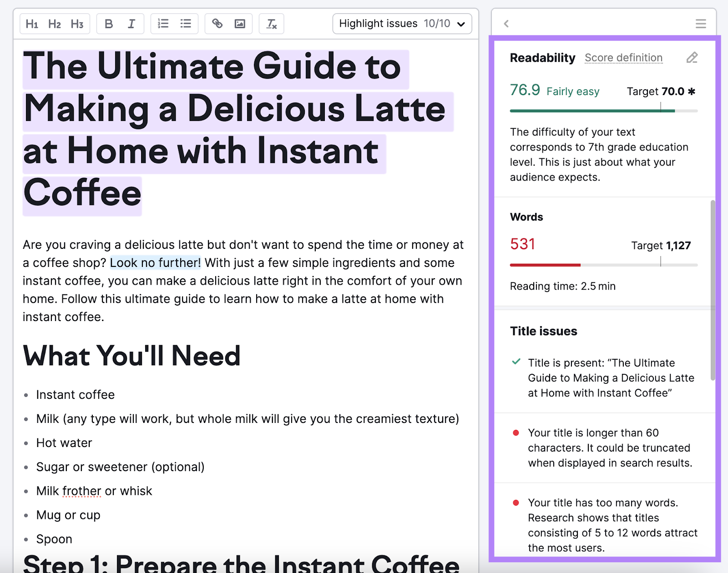728x573 pixels.
Task: Select the Readability panel heading
Action: click(542, 58)
